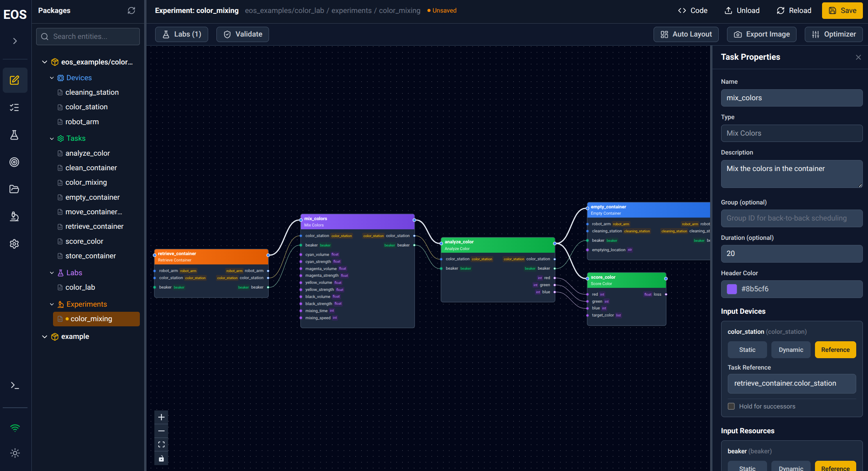The width and height of the screenshot is (868, 471).
Task: Collapse the Devices tree section
Action: point(51,77)
